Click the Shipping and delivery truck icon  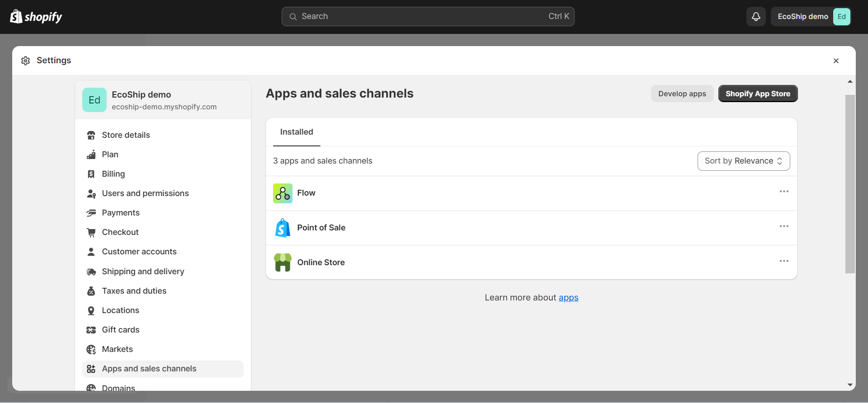pyautogui.click(x=91, y=272)
